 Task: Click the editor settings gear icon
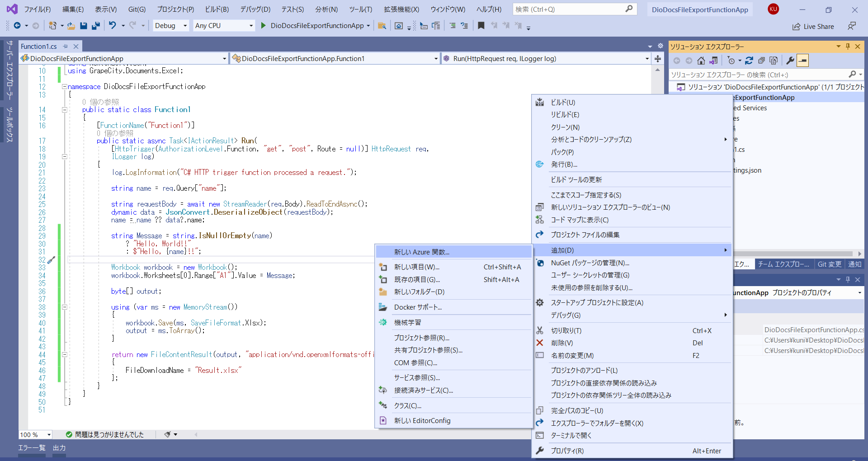click(660, 46)
